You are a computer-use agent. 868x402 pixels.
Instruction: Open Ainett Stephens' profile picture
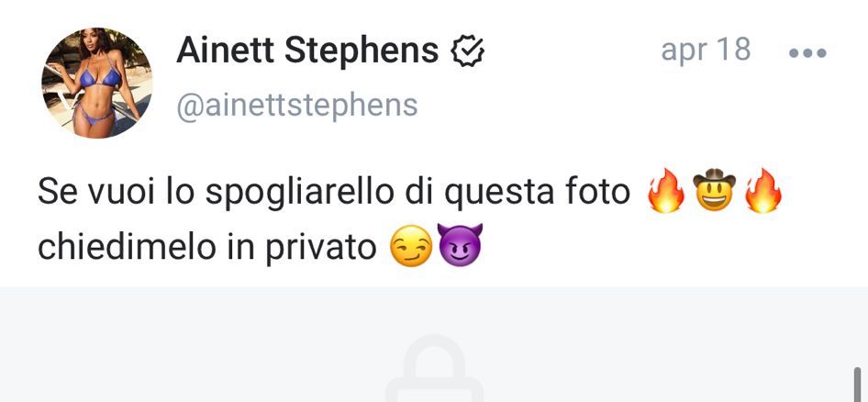tap(97, 83)
